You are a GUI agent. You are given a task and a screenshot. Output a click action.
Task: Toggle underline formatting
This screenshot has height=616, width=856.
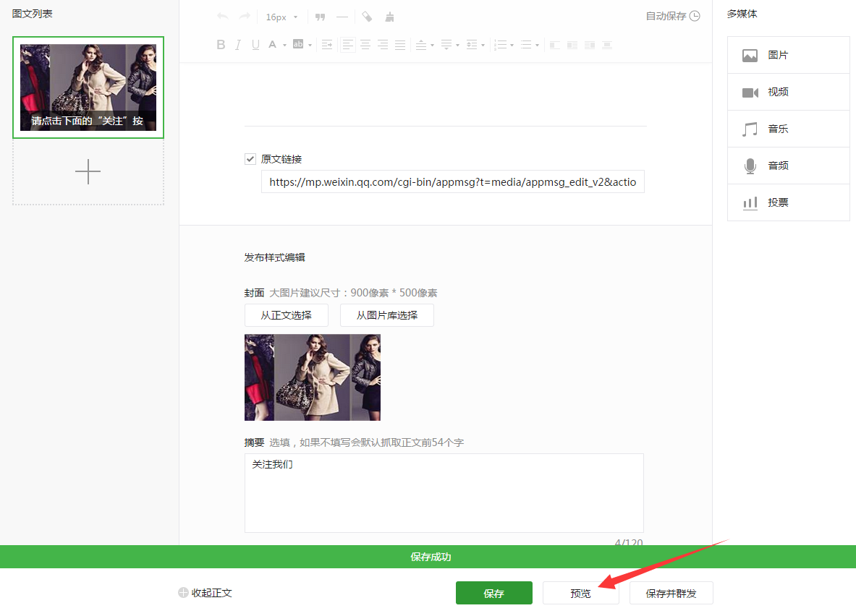(x=255, y=45)
